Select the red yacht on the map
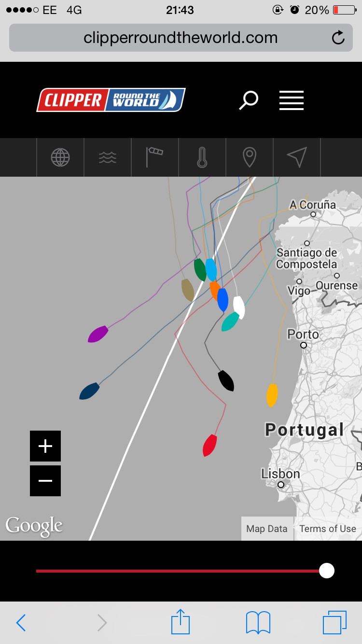This screenshot has height=644, width=362. (209, 445)
